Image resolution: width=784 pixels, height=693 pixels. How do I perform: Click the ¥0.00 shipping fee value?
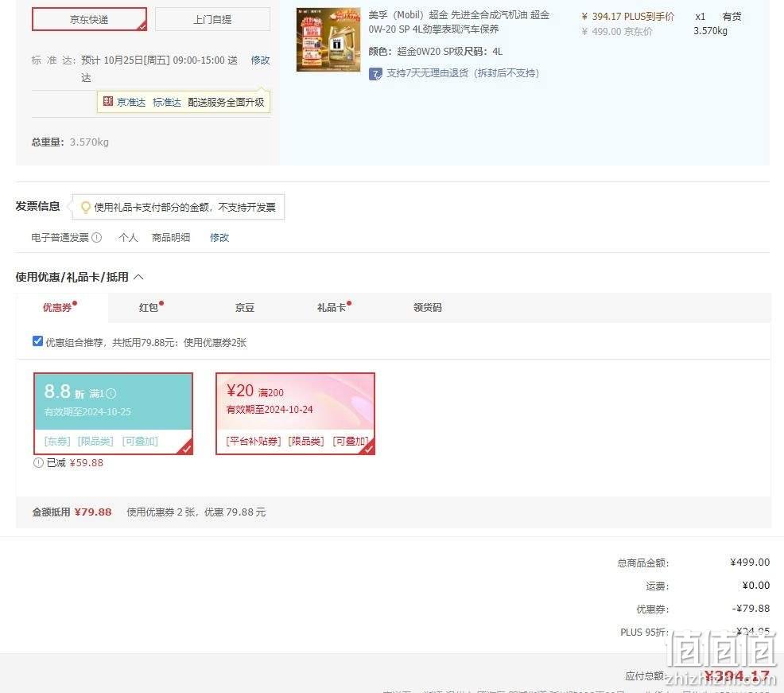[x=755, y=585]
